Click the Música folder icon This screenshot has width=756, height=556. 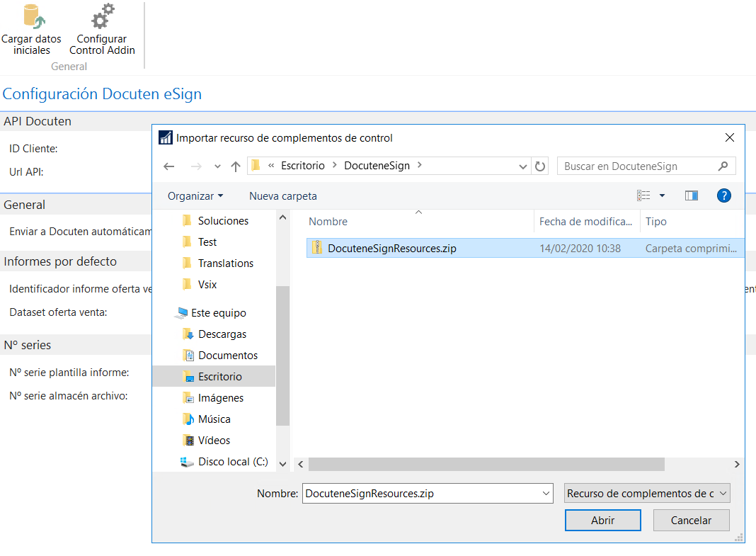click(x=188, y=419)
